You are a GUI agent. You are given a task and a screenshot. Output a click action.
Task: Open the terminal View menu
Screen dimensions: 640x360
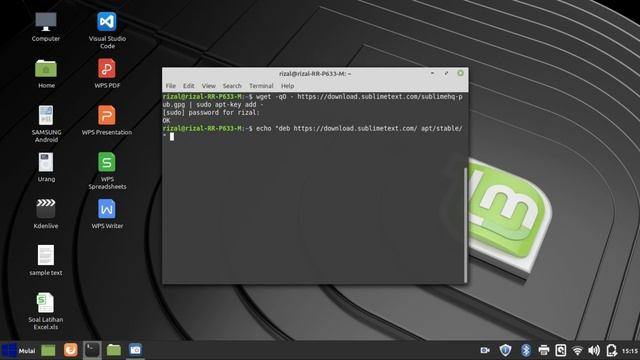point(209,86)
